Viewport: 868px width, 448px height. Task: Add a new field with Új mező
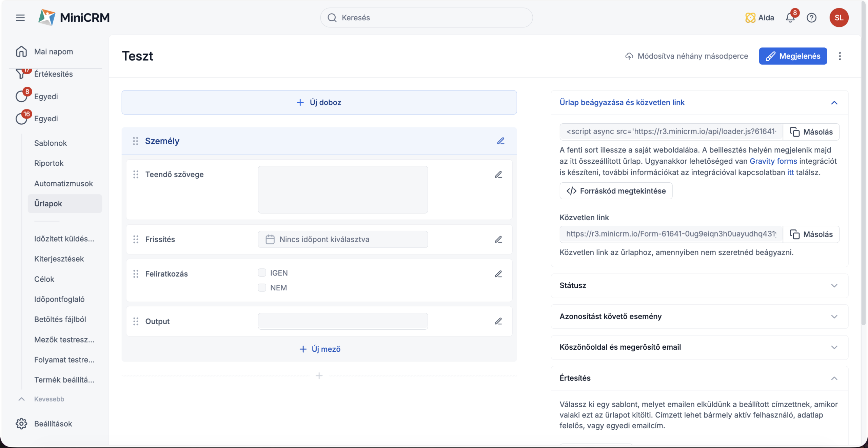pos(320,349)
